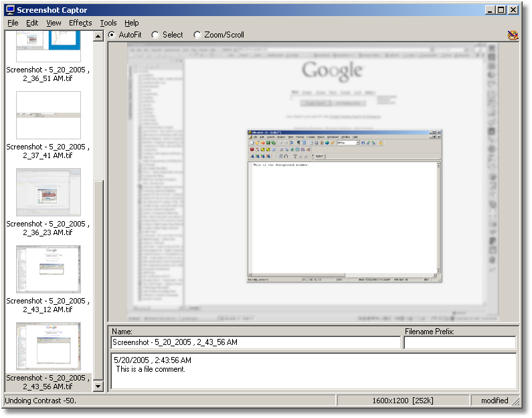Maximize the Screenshot Captor window

[x=501, y=10]
